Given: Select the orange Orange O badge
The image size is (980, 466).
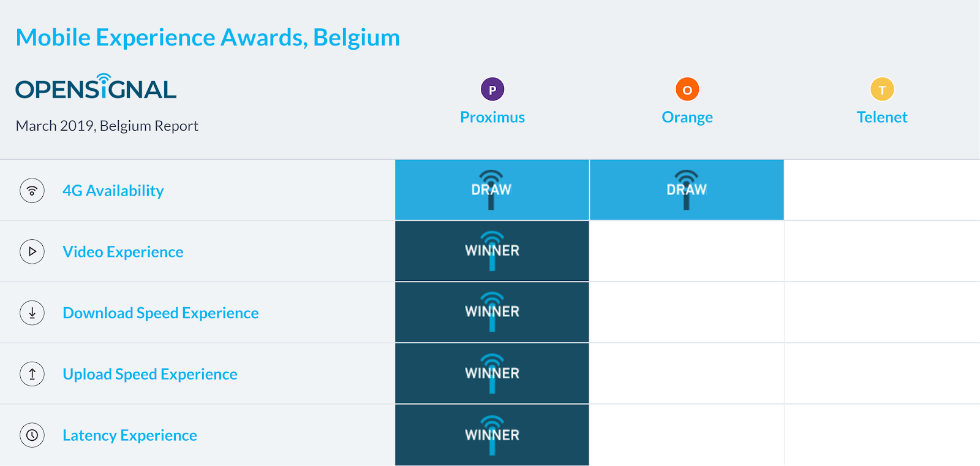Looking at the screenshot, I should click(x=687, y=90).
